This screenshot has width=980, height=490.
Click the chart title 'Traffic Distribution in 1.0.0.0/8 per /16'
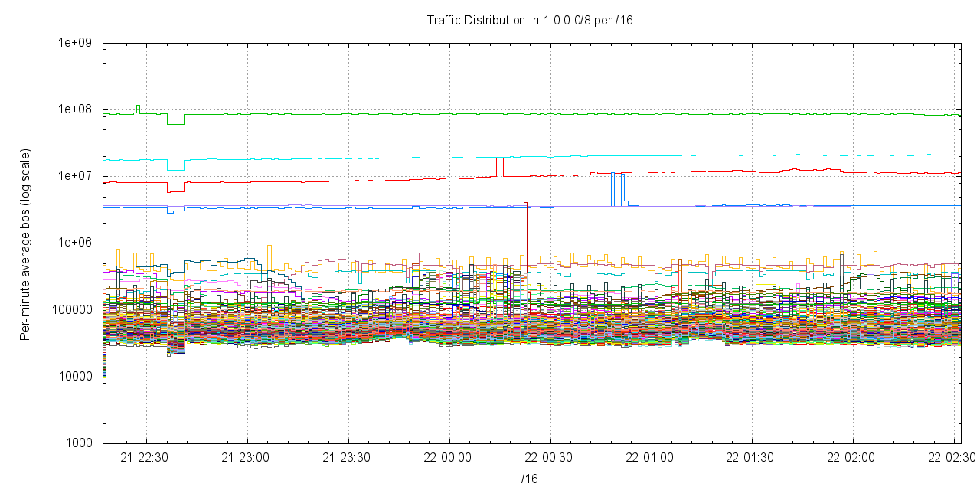[529, 20]
